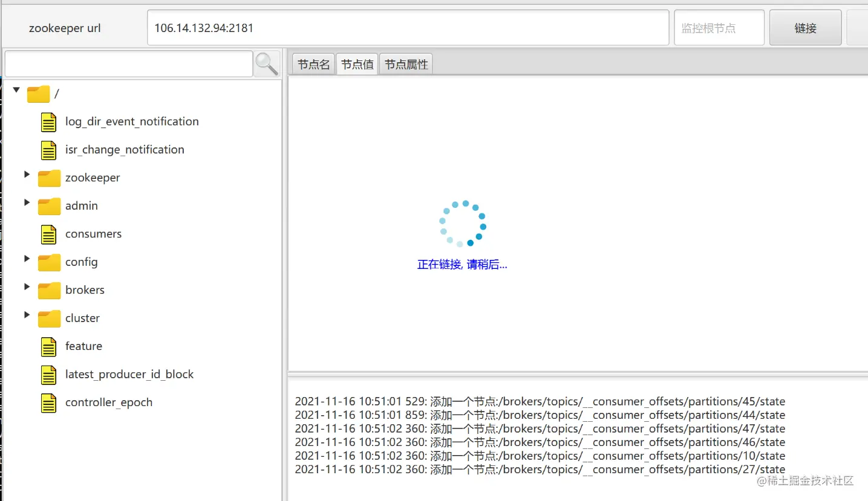Select isr_change_notification node label
Viewport: 868px width, 501px height.
[125, 150]
